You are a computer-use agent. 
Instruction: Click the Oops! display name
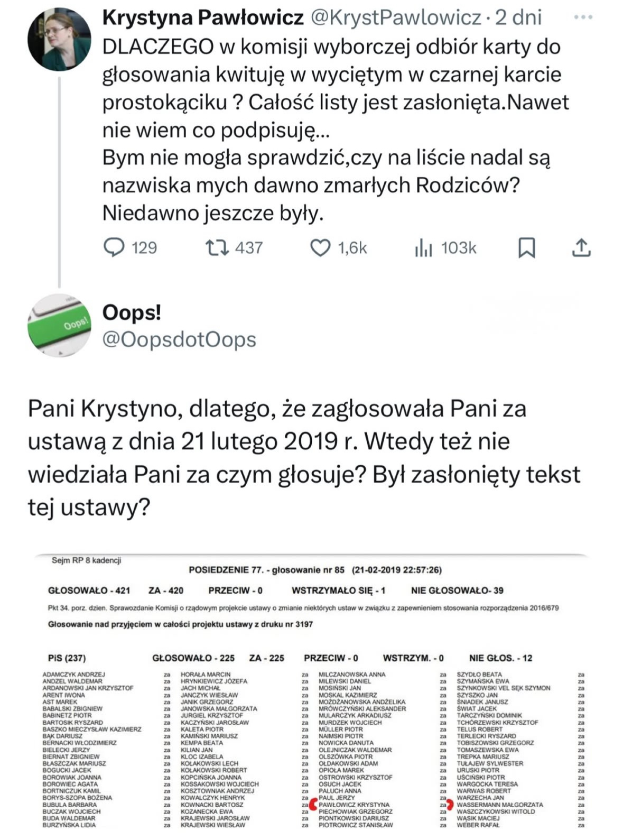point(132,312)
